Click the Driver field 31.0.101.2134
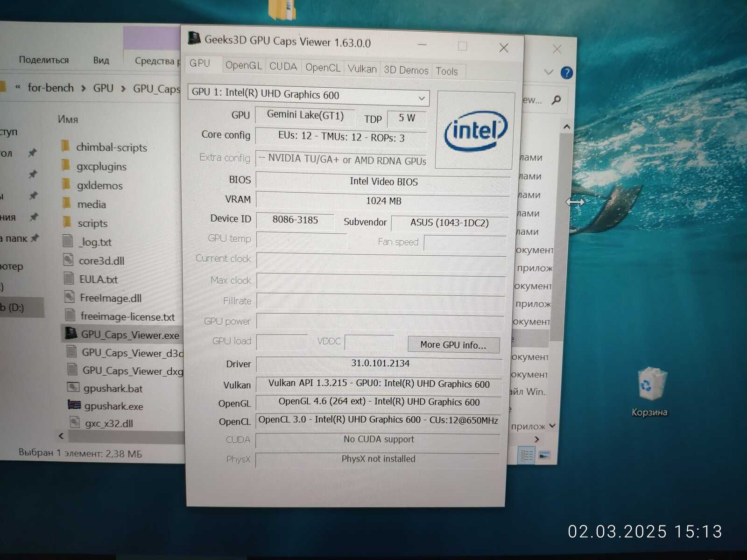 click(x=380, y=364)
